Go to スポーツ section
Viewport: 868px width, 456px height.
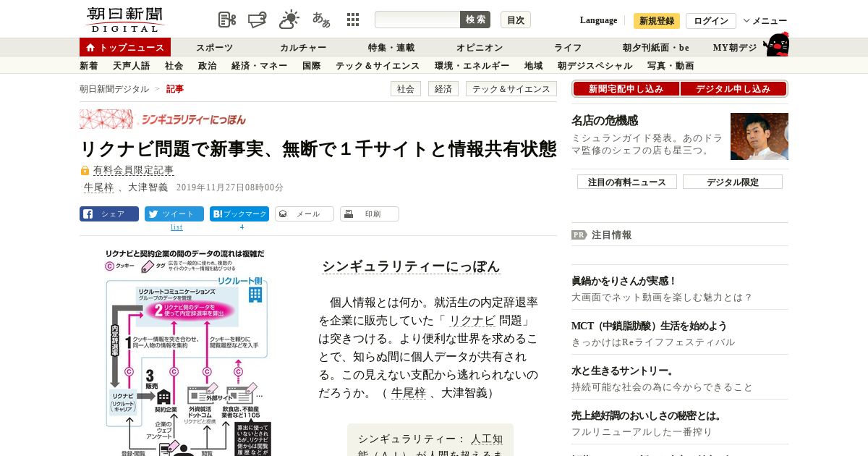click(214, 48)
